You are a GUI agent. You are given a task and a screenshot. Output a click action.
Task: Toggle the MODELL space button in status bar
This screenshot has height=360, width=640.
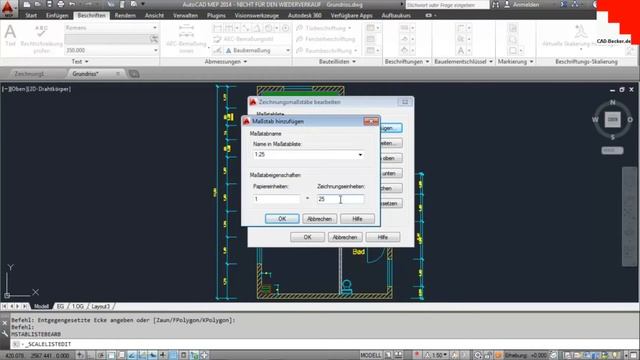(371, 356)
